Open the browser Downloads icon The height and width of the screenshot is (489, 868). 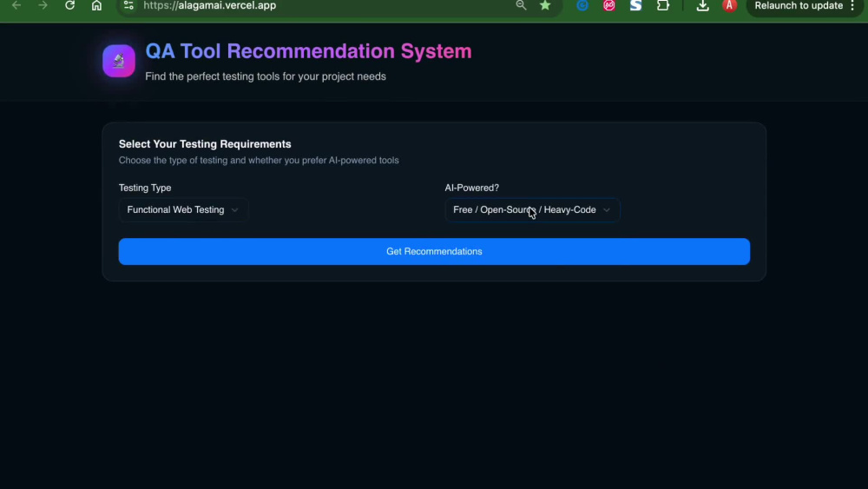[x=702, y=5]
